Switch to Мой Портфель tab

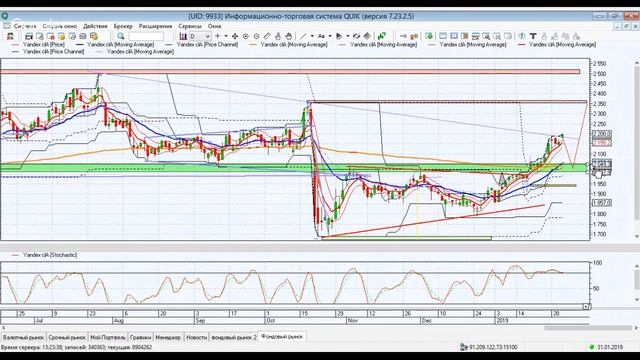point(108,337)
